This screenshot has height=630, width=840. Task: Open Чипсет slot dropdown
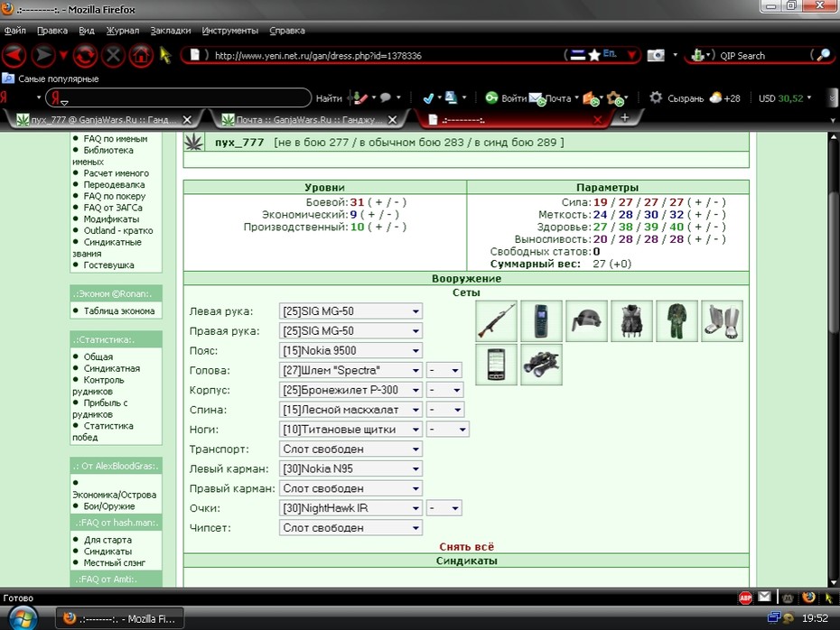click(x=350, y=528)
